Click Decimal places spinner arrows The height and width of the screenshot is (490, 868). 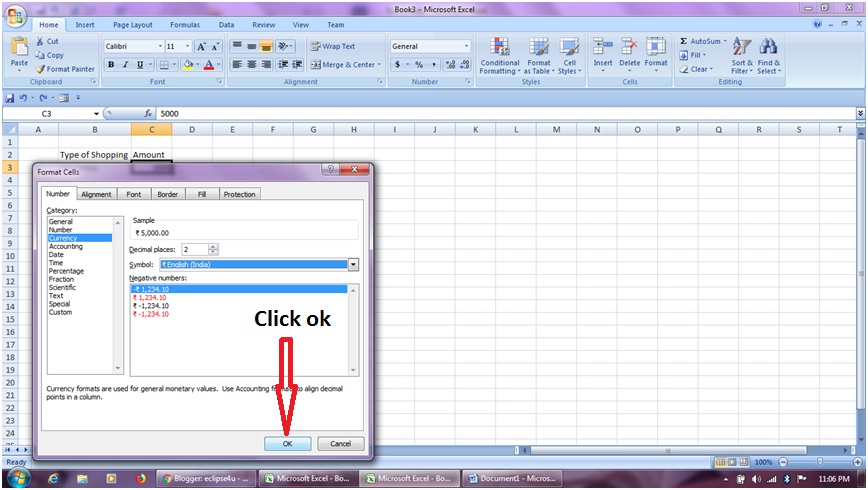point(213,250)
